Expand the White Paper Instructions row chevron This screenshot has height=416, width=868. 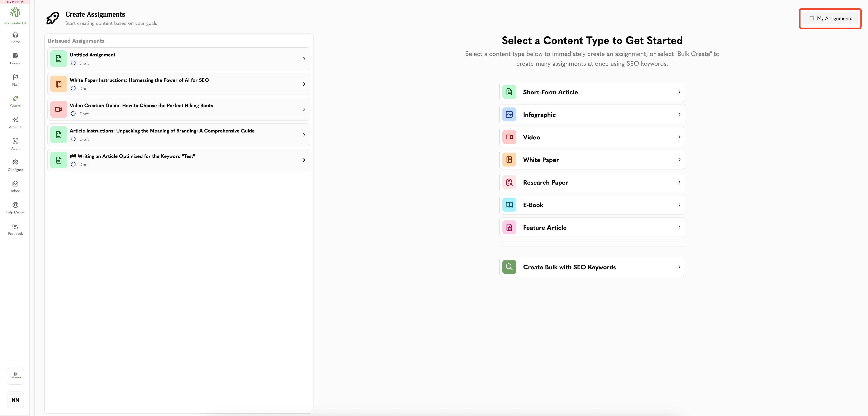[x=304, y=84]
